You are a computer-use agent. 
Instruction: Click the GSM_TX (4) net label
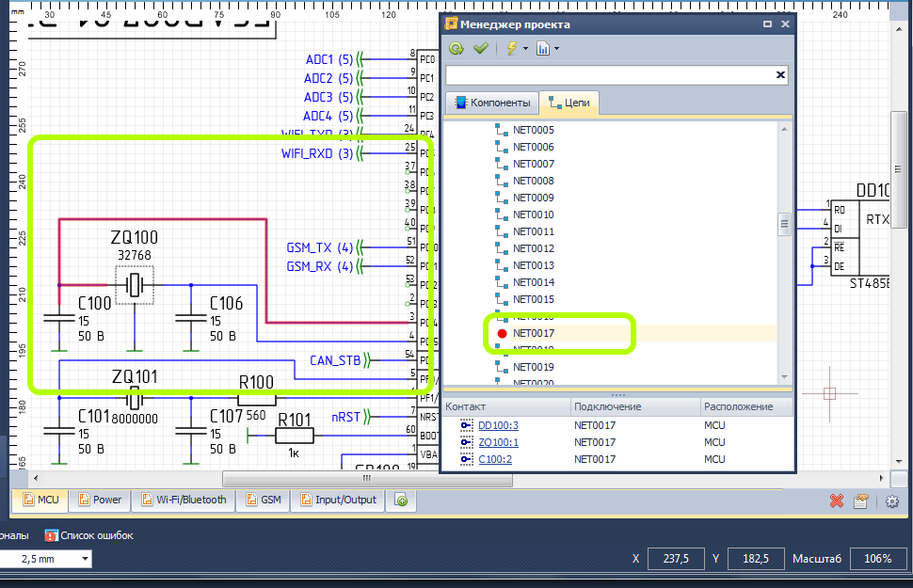(x=320, y=247)
